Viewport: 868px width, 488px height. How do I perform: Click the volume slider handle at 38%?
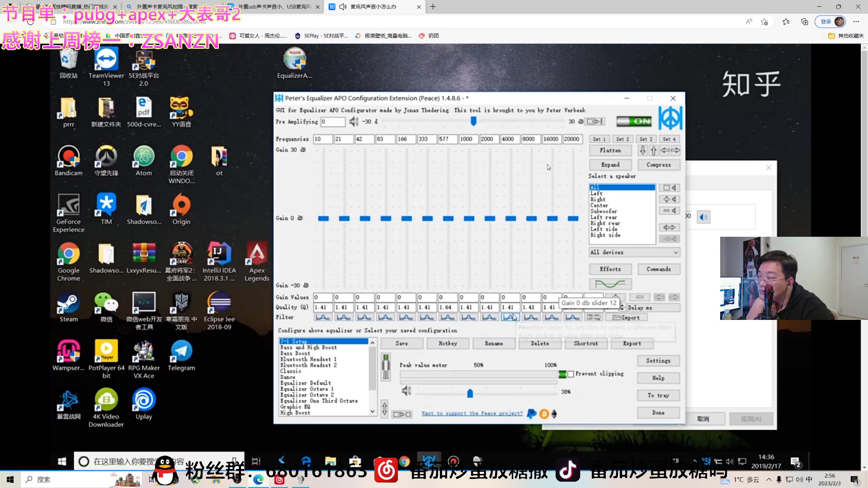[x=470, y=393]
